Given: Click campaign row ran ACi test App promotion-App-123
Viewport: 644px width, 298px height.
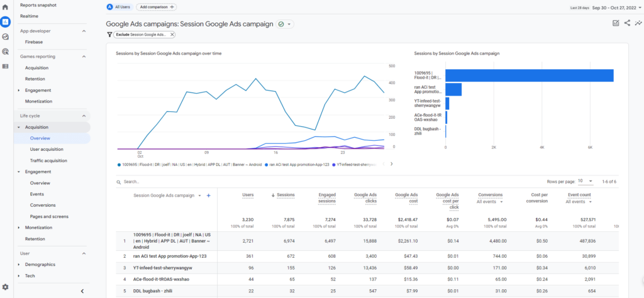Looking at the screenshot, I should pyautogui.click(x=170, y=256).
